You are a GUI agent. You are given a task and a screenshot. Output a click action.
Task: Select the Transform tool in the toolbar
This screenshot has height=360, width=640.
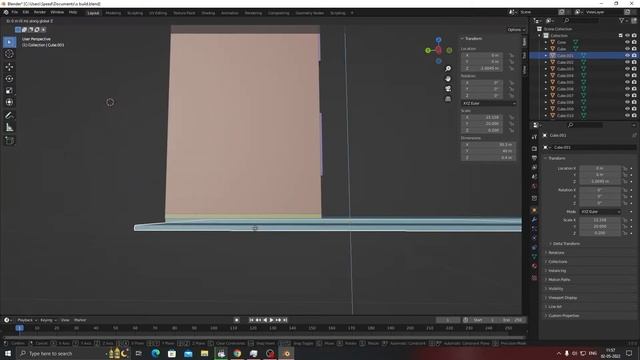pos(9,102)
